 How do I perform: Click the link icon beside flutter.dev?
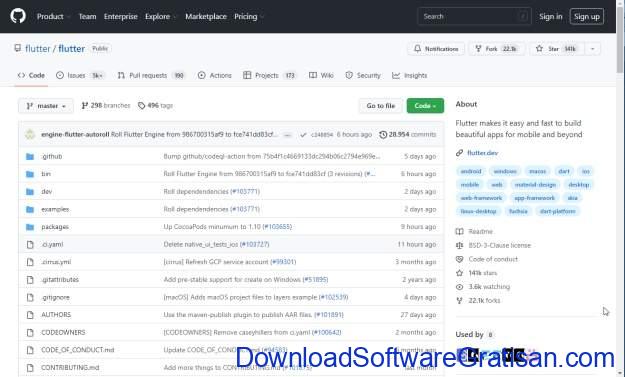(x=460, y=153)
